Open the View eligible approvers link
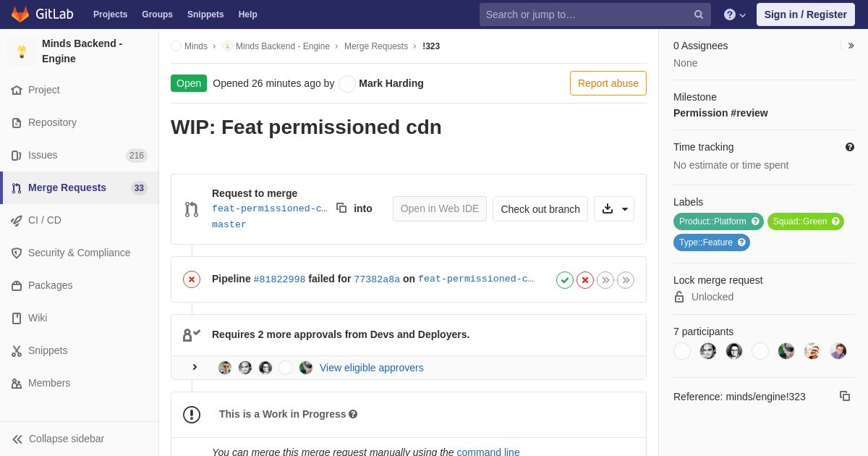868x456 pixels. (372, 368)
